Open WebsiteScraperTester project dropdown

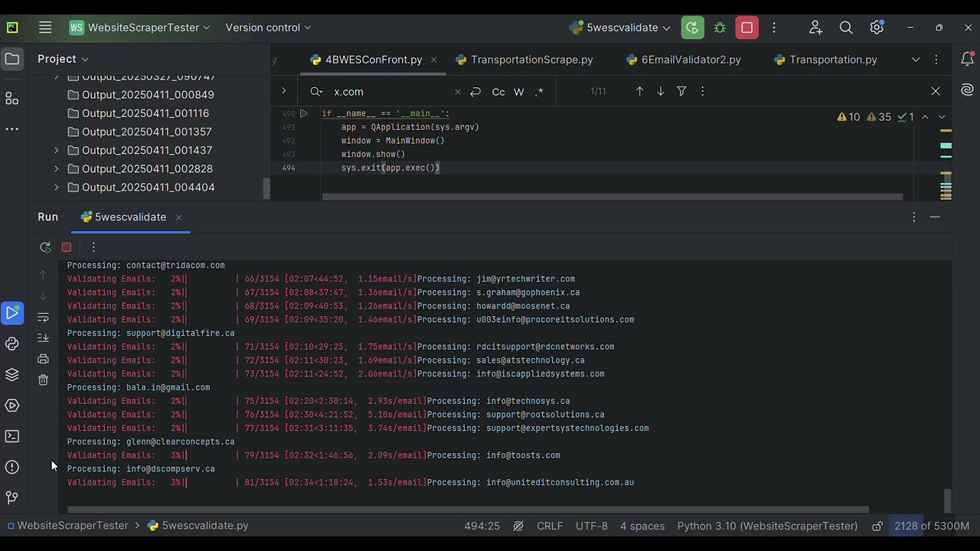[139, 28]
